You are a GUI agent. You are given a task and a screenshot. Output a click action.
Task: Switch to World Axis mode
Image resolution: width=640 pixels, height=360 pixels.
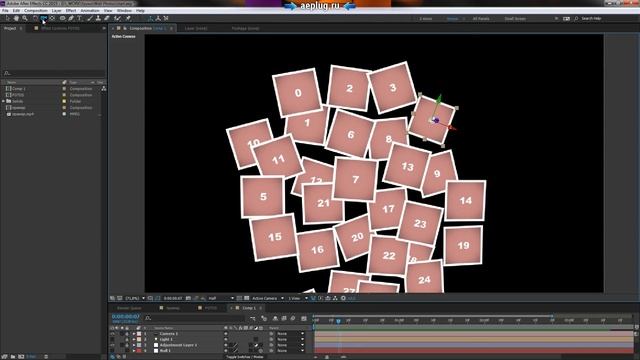click(x=158, y=18)
